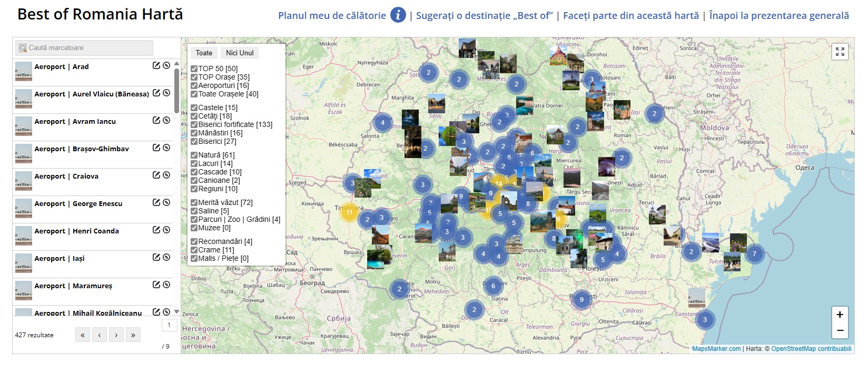Open Planul meu de călătorie link

(x=332, y=16)
